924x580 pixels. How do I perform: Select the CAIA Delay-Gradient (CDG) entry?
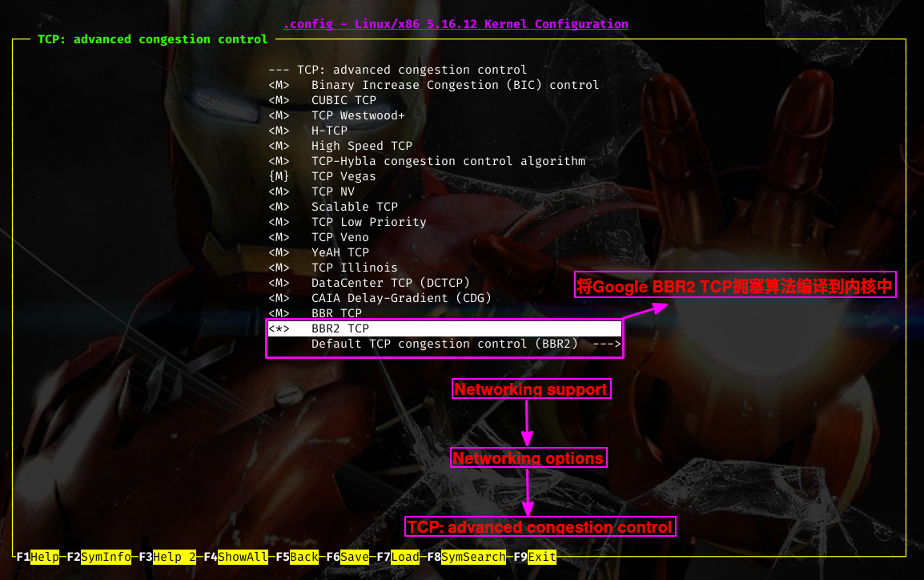(401, 298)
